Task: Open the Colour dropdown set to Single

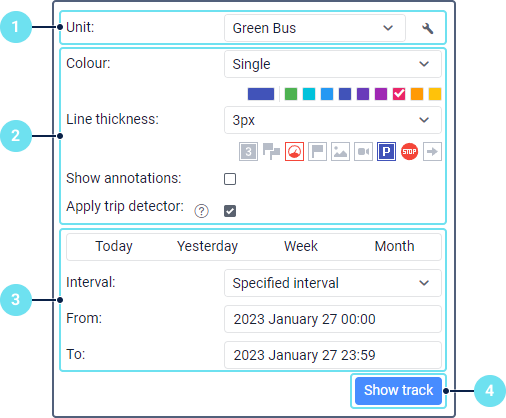Action: click(333, 64)
